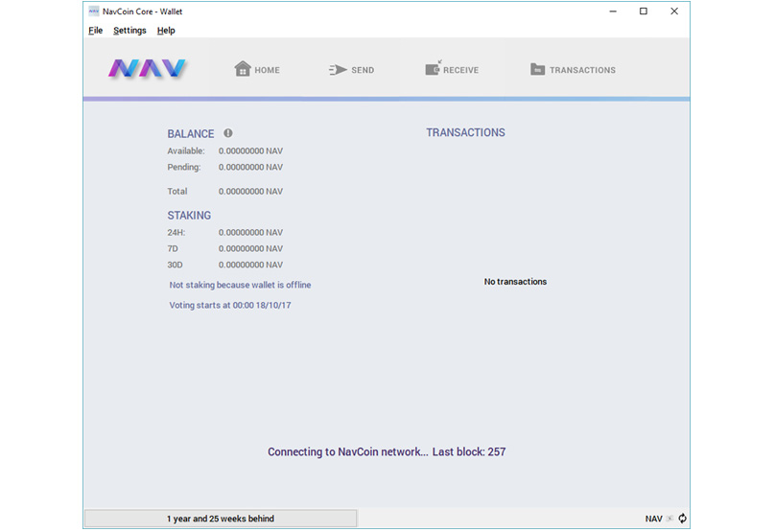The height and width of the screenshot is (532, 775).
Task: Click the NAV logo in header
Action: 148,68
